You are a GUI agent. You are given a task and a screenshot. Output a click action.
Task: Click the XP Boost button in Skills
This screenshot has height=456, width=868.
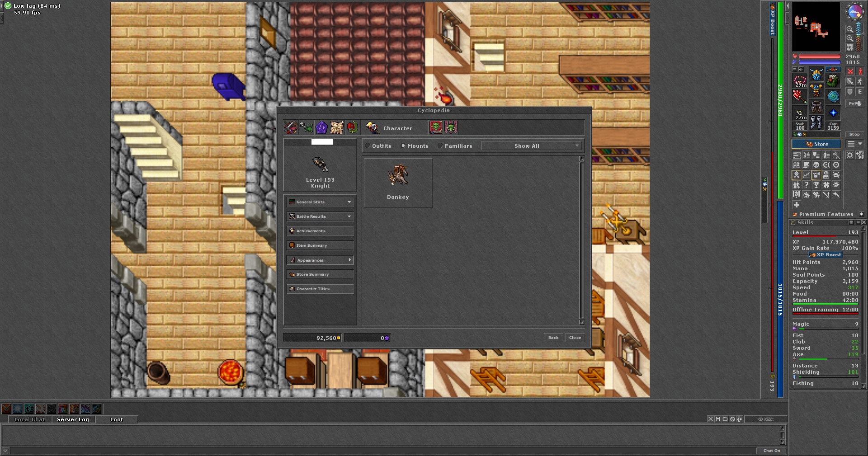(x=826, y=255)
